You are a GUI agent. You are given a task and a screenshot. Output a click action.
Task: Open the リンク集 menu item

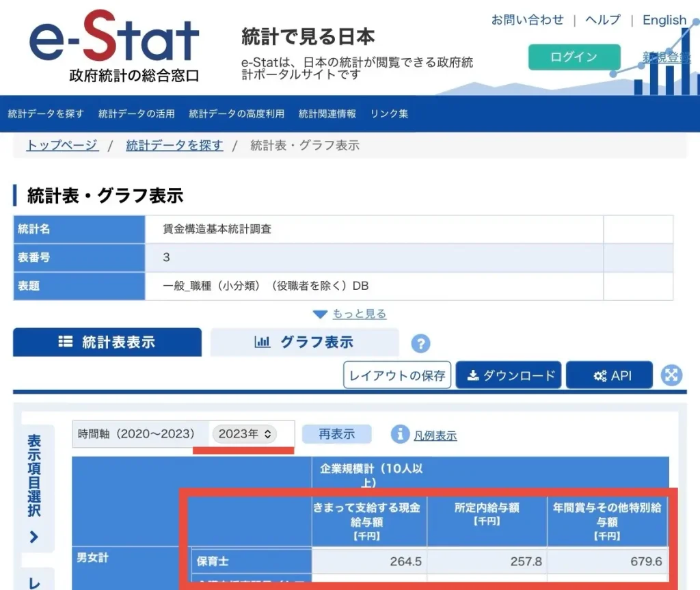[x=388, y=114]
